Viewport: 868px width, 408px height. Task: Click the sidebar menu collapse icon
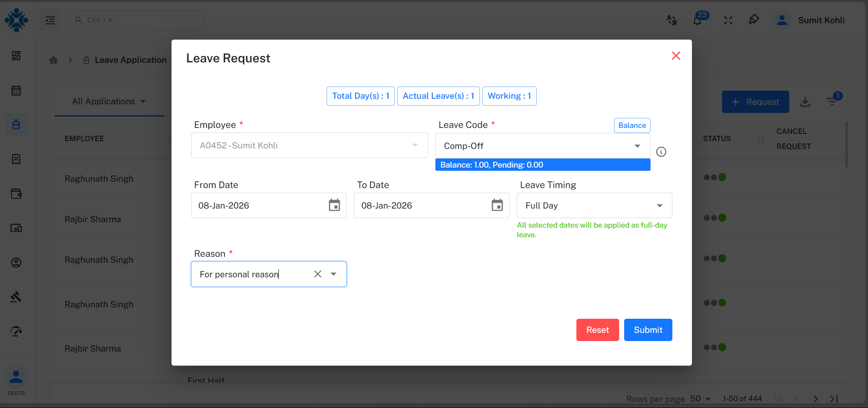coord(50,20)
